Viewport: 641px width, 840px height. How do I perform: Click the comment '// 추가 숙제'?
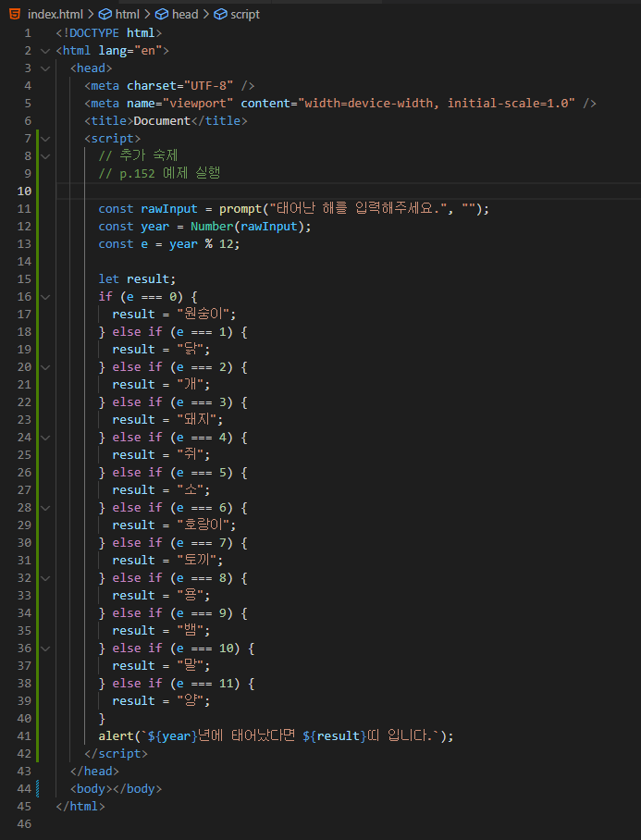tap(138, 156)
